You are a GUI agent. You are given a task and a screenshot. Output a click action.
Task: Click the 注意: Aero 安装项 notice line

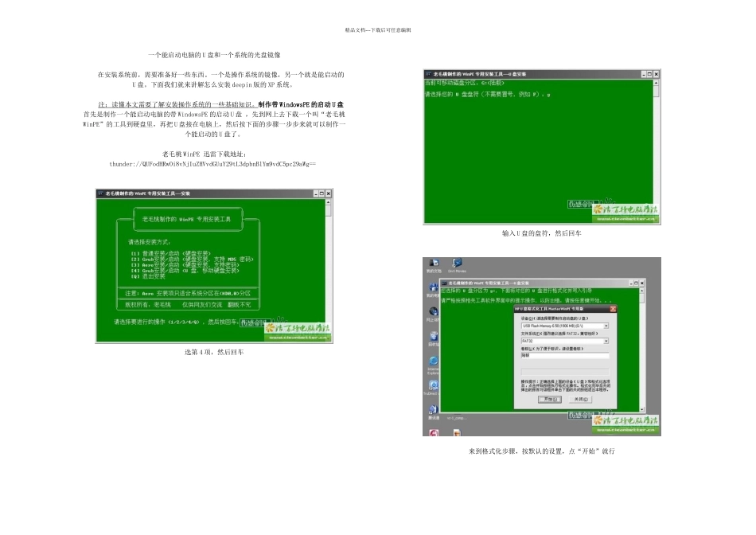coord(188,293)
